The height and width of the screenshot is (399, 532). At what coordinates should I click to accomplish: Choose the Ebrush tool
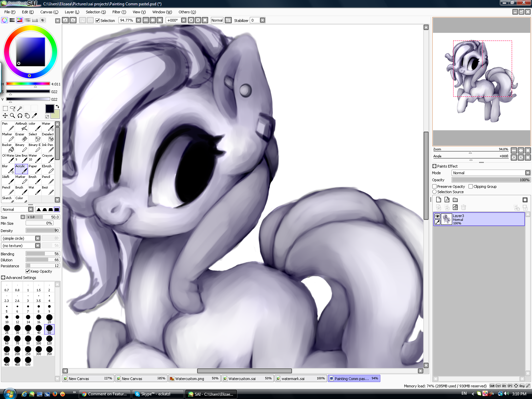pyautogui.click(x=48, y=169)
